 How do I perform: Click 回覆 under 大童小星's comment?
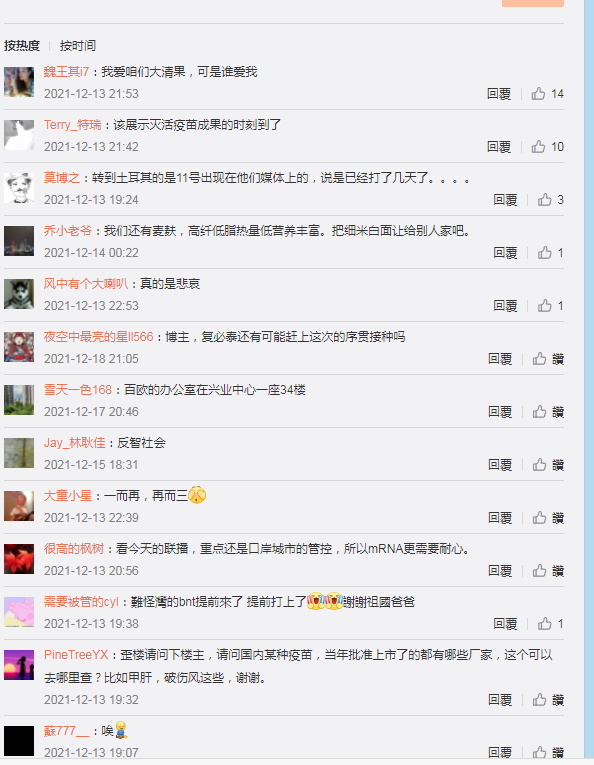click(500, 518)
